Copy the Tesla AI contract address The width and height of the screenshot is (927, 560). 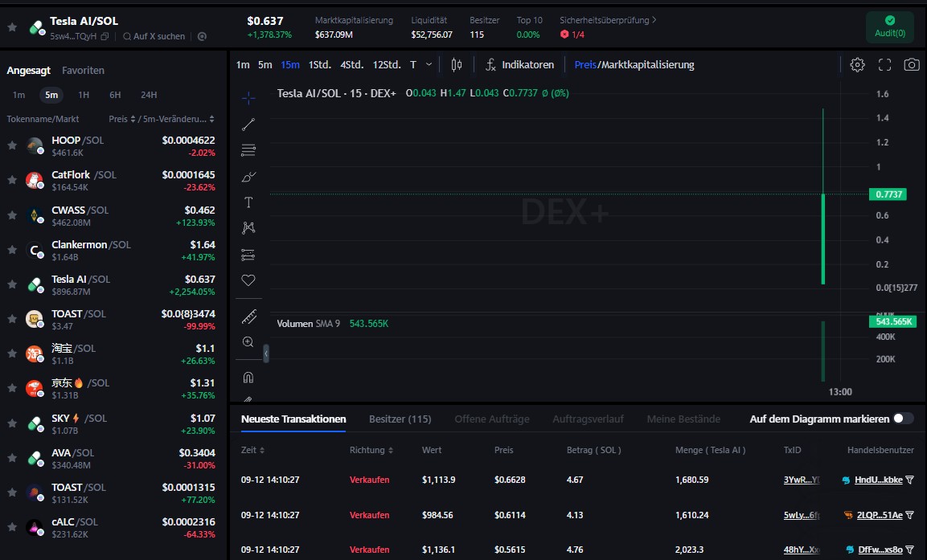point(105,37)
